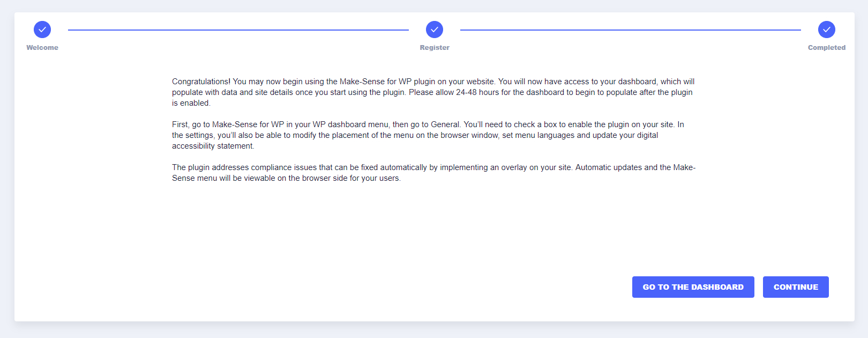Click the Completed step checkmark icon
Screen dimensions: 868x338
coord(827,30)
